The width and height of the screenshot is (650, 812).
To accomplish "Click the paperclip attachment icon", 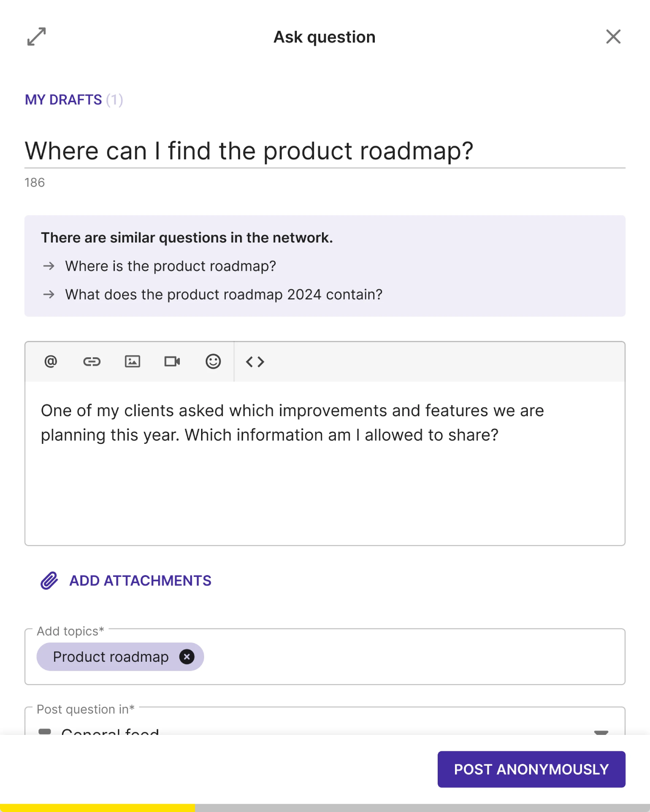I will pyautogui.click(x=49, y=581).
